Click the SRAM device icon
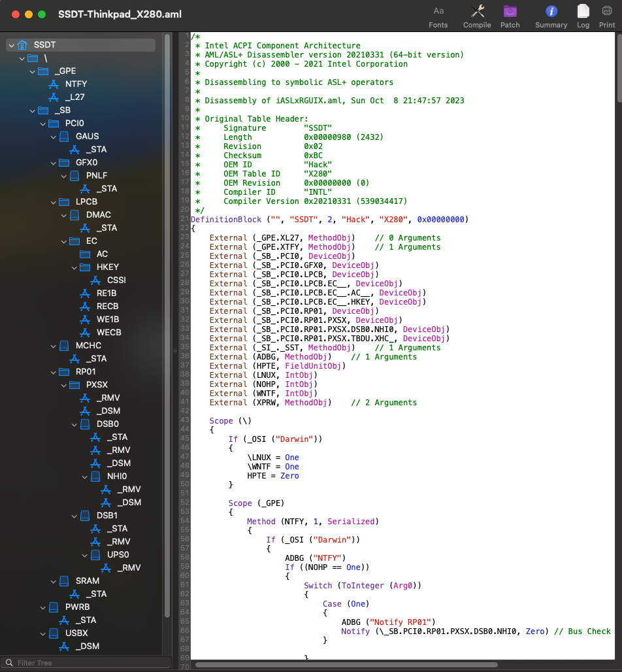Viewport: 622px width, 672px height. pos(64,580)
